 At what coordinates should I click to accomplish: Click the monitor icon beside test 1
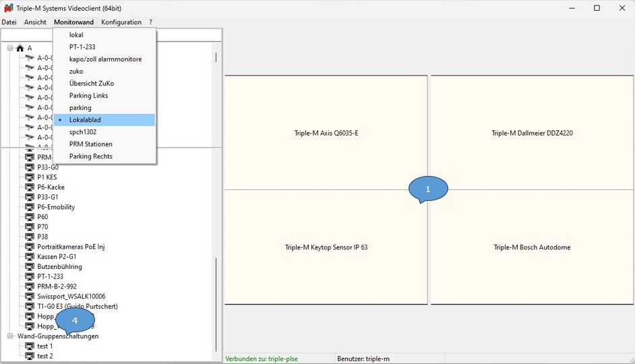[x=30, y=346]
